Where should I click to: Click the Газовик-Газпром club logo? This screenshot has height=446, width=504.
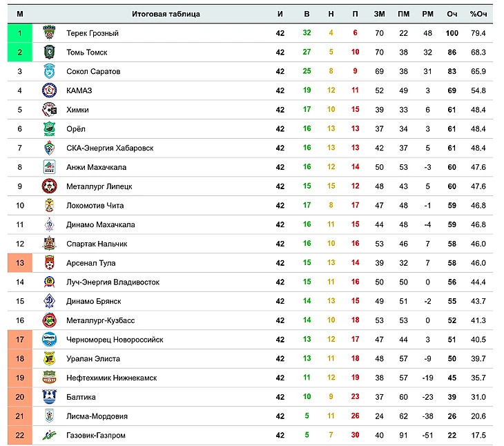pyautogui.click(x=49, y=435)
